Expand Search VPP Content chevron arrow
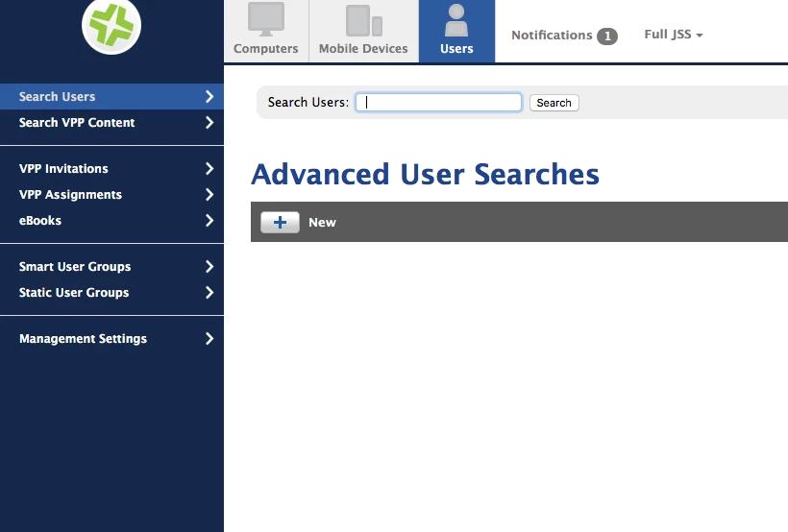788x532 pixels. click(209, 123)
